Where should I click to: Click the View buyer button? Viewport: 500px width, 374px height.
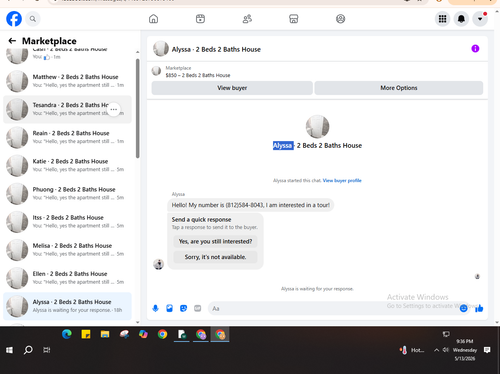pyautogui.click(x=232, y=88)
